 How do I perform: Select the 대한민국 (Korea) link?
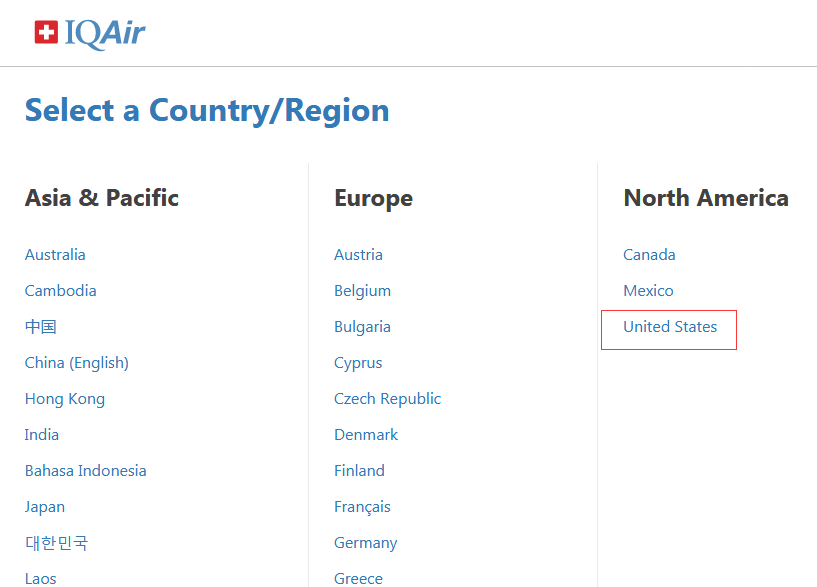[x=56, y=543]
